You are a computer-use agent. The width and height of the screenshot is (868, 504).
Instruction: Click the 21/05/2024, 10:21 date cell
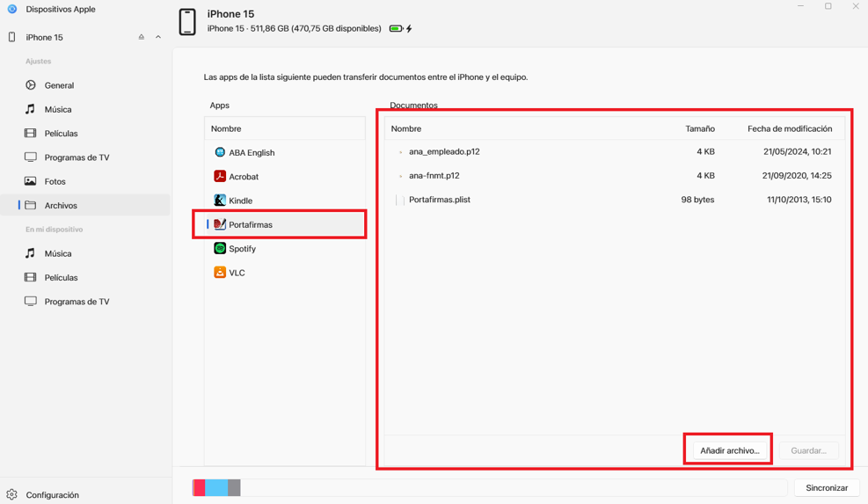[x=797, y=151]
